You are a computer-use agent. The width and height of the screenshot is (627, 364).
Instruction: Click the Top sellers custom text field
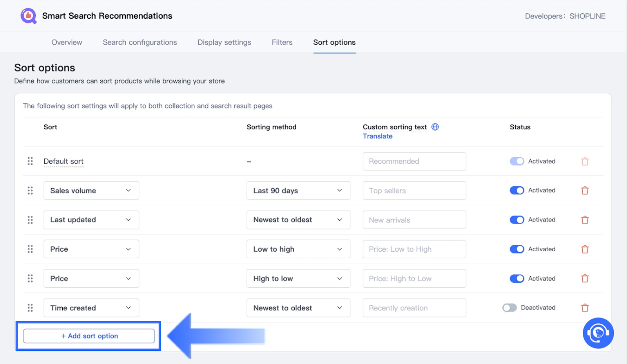(x=414, y=191)
